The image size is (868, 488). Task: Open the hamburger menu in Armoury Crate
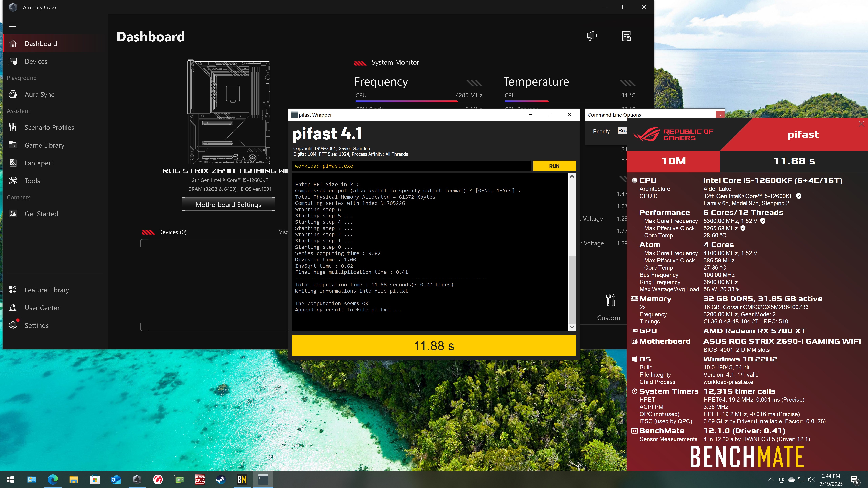tap(13, 24)
